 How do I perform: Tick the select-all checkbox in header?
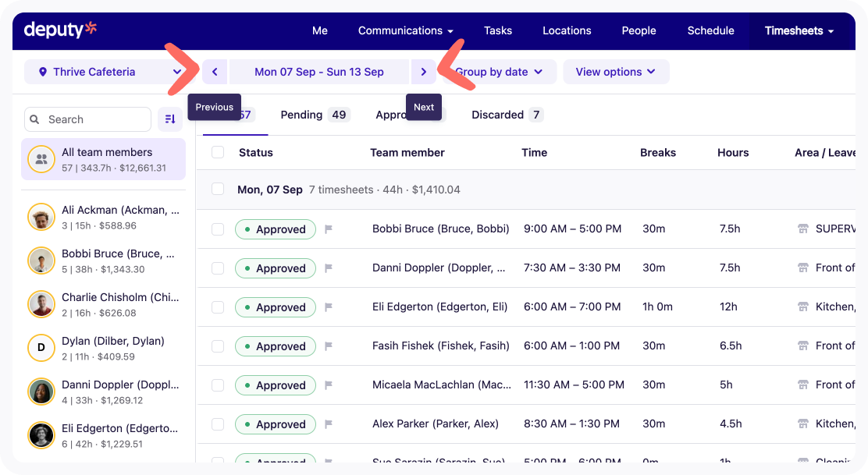pos(218,153)
